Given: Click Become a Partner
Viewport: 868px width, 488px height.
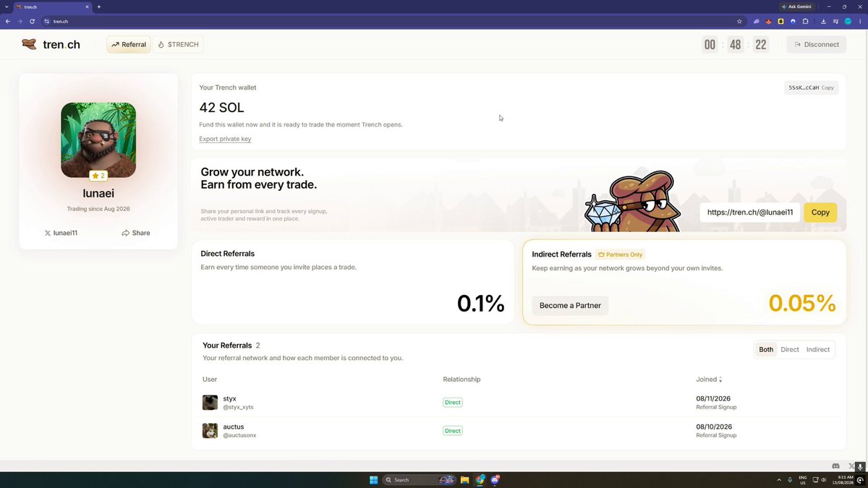Looking at the screenshot, I should coord(570,305).
